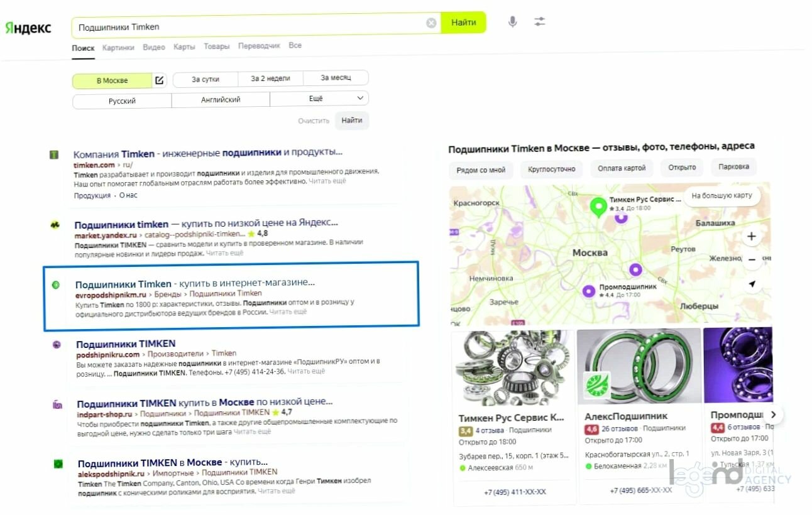Open the Компания Timken result title
Image resolution: width=812 pixels, height=515 pixels.
point(208,153)
